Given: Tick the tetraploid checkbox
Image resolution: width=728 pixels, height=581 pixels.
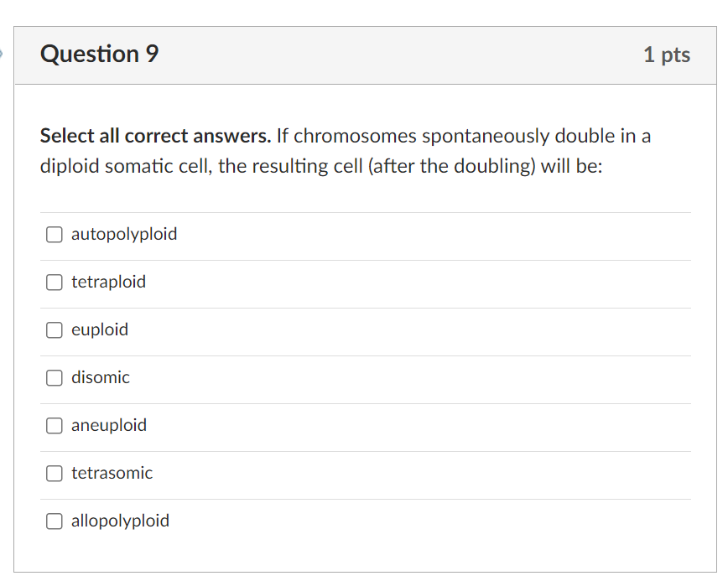Looking at the screenshot, I should pos(55,283).
